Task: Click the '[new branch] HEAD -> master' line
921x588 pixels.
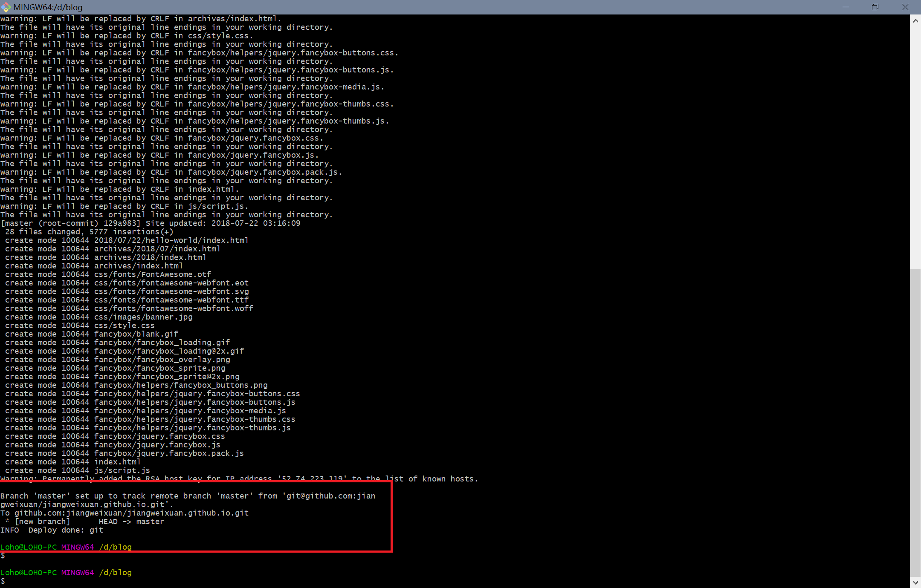Action: pos(84,522)
